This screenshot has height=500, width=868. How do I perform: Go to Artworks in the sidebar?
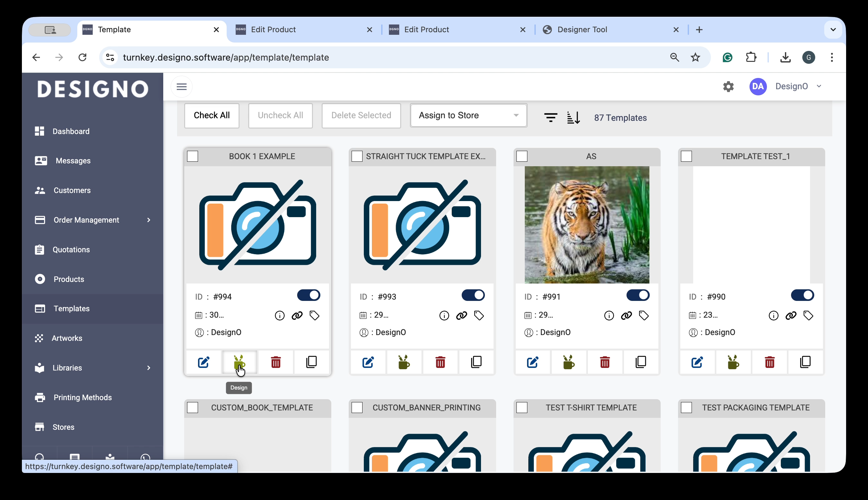[x=67, y=338]
